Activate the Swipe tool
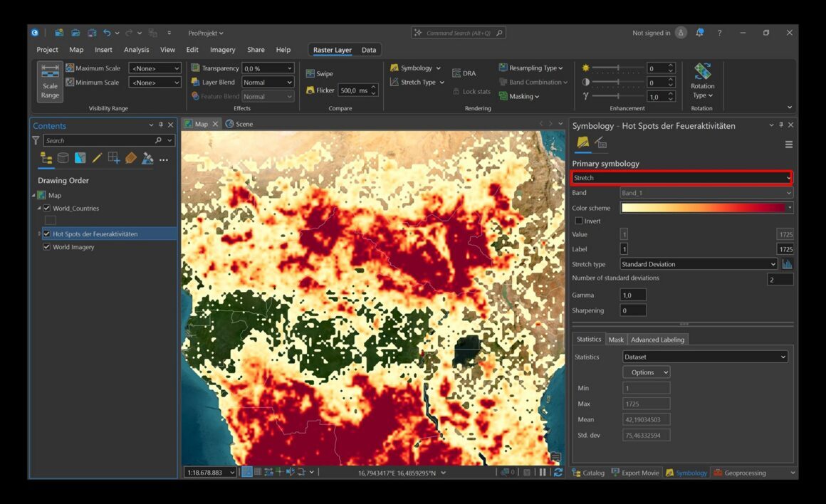 tap(320, 74)
